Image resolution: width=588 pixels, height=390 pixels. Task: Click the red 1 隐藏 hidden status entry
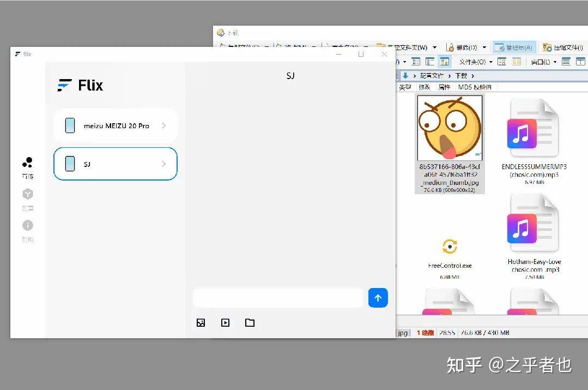425,333
